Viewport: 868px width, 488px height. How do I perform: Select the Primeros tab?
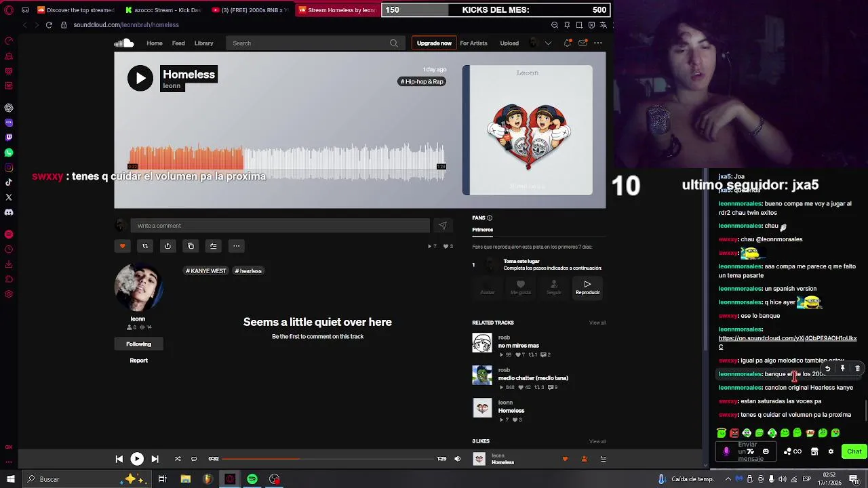[483, 230]
